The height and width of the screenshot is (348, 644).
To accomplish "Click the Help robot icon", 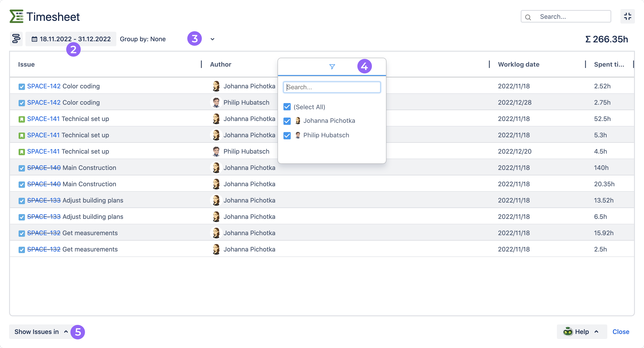I will pyautogui.click(x=568, y=331).
